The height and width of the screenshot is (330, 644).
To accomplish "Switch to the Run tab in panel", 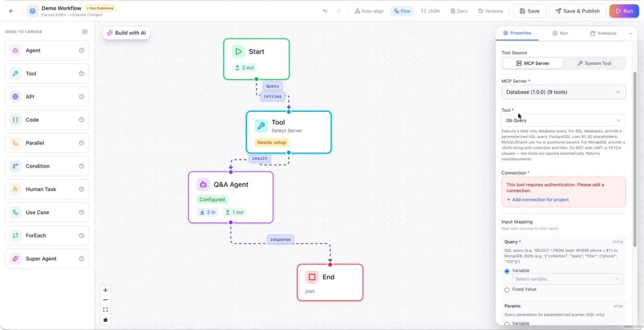I will (560, 33).
